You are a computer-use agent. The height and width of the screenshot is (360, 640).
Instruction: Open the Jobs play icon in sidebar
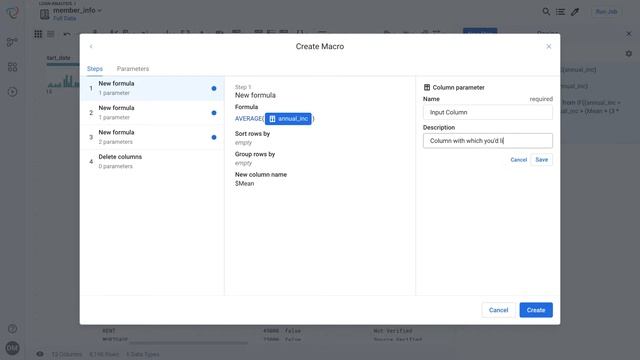click(x=12, y=92)
